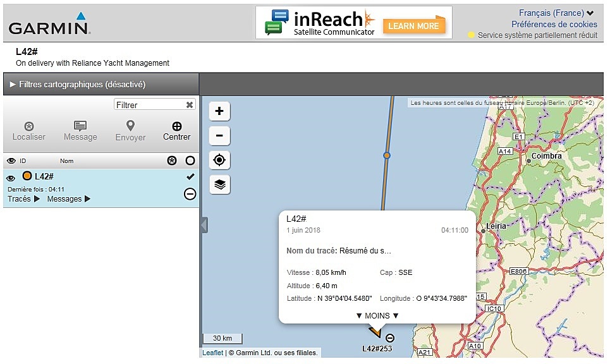This screenshot has height=364, width=610.
Task: Expand Filtres cartographiques (désactivé) panel
Action: 101,84
